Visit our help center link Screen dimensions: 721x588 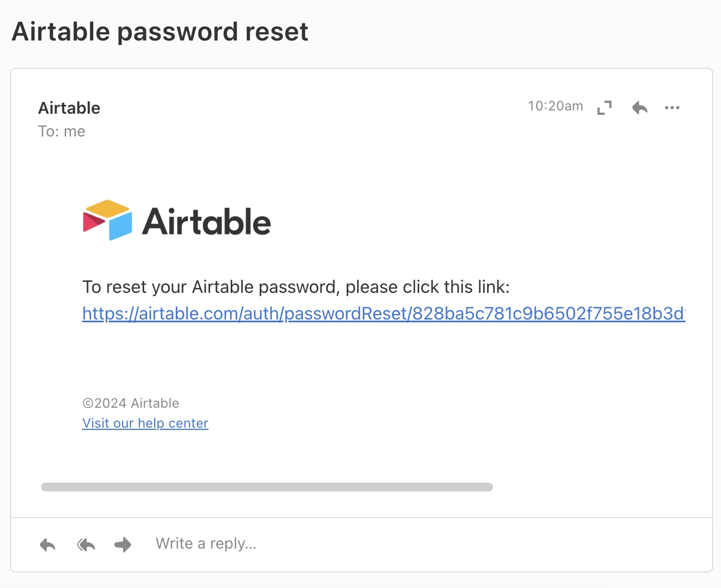pos(145,423)
